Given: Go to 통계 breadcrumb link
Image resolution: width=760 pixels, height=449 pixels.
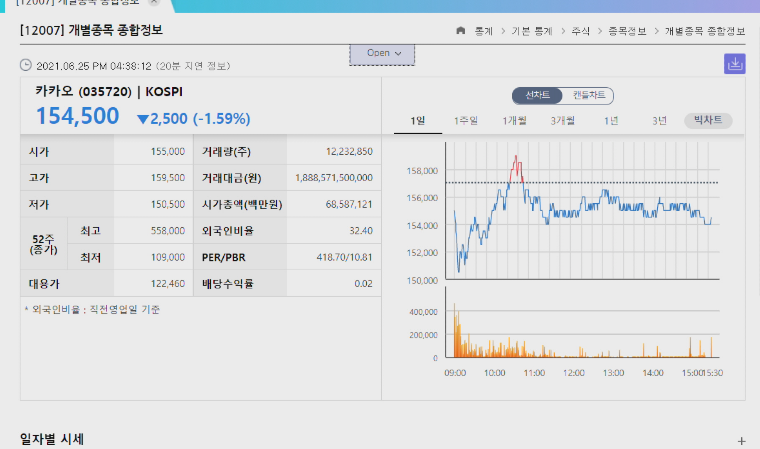Looking at the screenshot, I should pyautogui.click(x=483, y=31).
